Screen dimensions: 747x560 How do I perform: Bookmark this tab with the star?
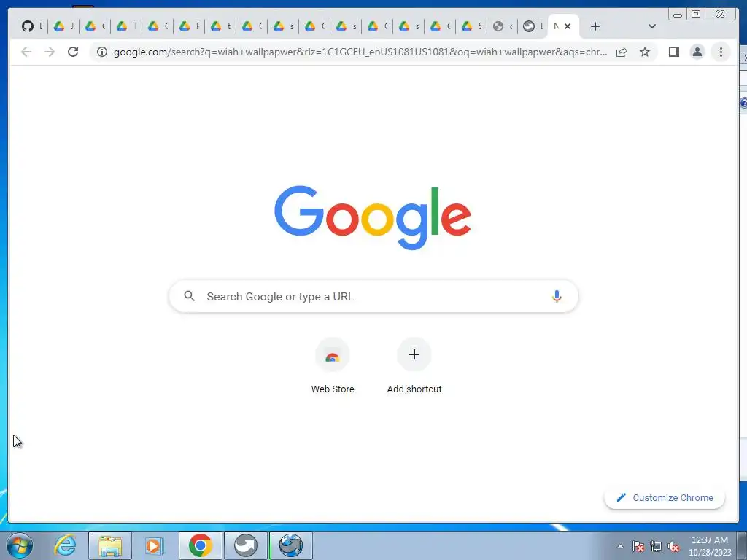point(645,52)
